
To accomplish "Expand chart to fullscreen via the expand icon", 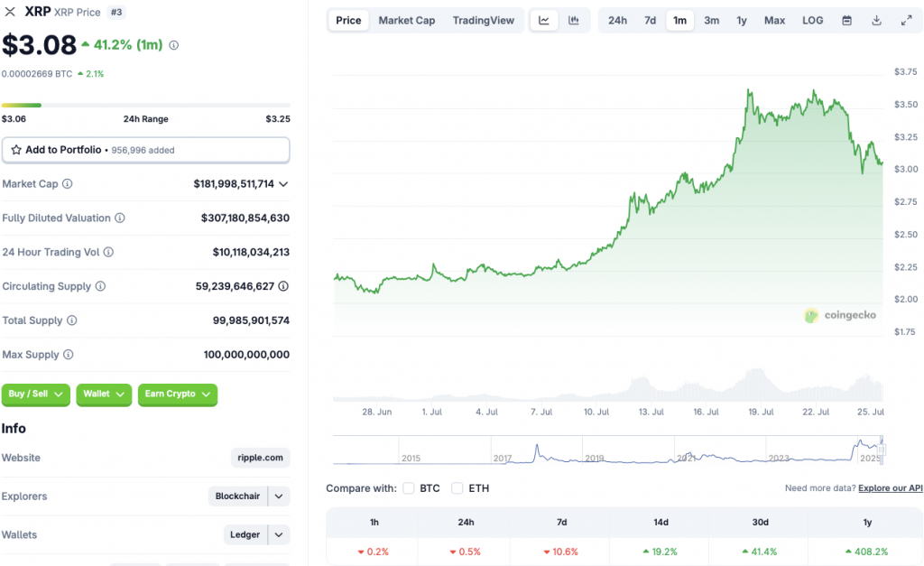I will [x=907, y=20].
